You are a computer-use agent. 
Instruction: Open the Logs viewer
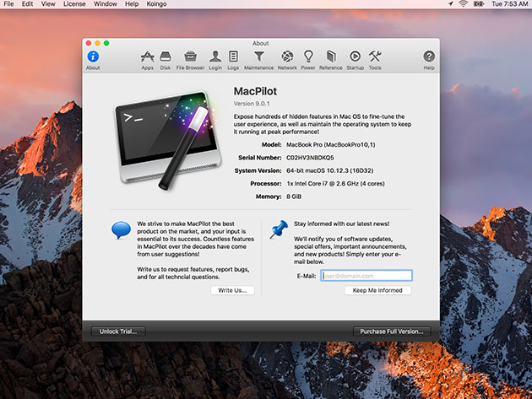coord(233,57)
